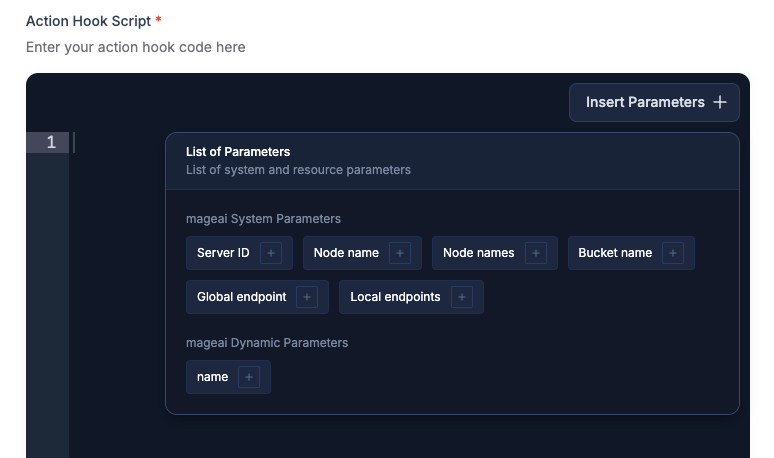Select the Server ID parameter chip
The height and width of the screenshot is (458, 774).
pos(239,253)
